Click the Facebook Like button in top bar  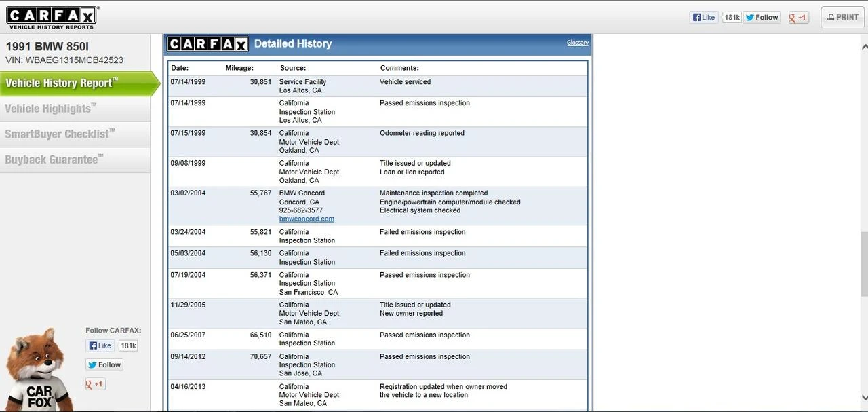tap(704, 18)
